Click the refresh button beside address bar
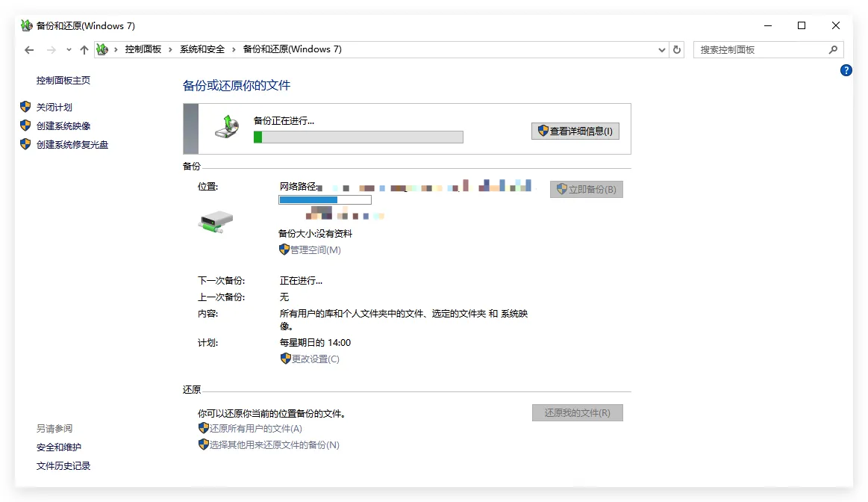Viewport: 868px width, 502px height. [677, 50]
